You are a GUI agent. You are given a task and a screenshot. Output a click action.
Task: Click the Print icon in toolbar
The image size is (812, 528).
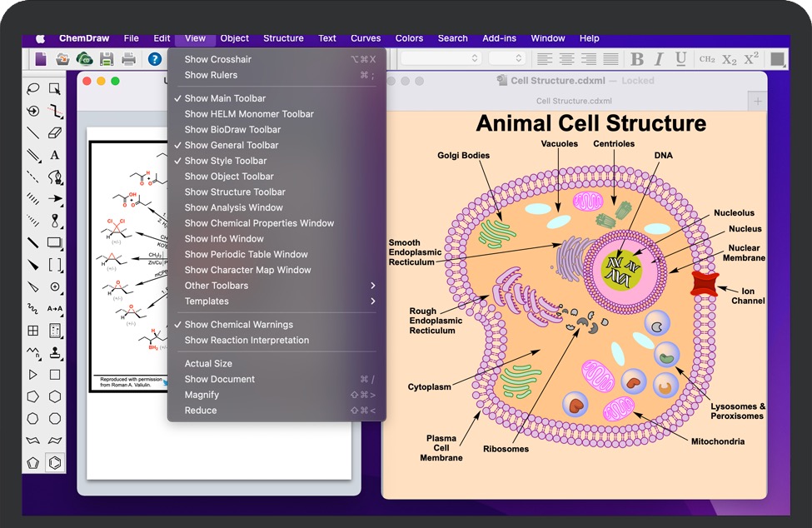[128, 59]
